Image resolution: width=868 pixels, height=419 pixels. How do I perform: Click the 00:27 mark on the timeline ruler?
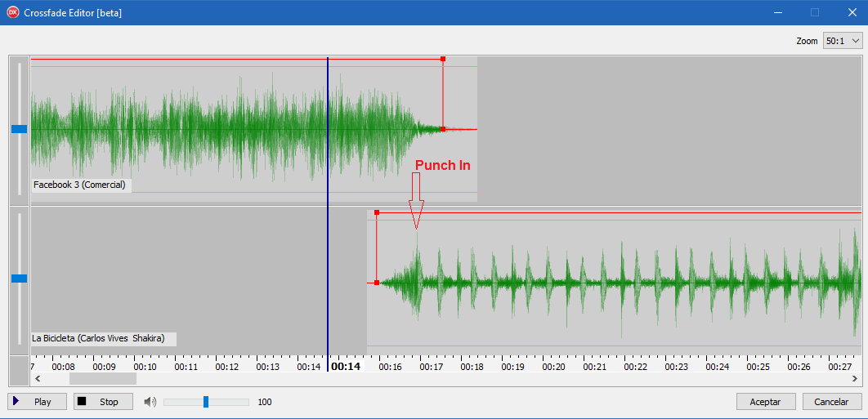point(839,367)
